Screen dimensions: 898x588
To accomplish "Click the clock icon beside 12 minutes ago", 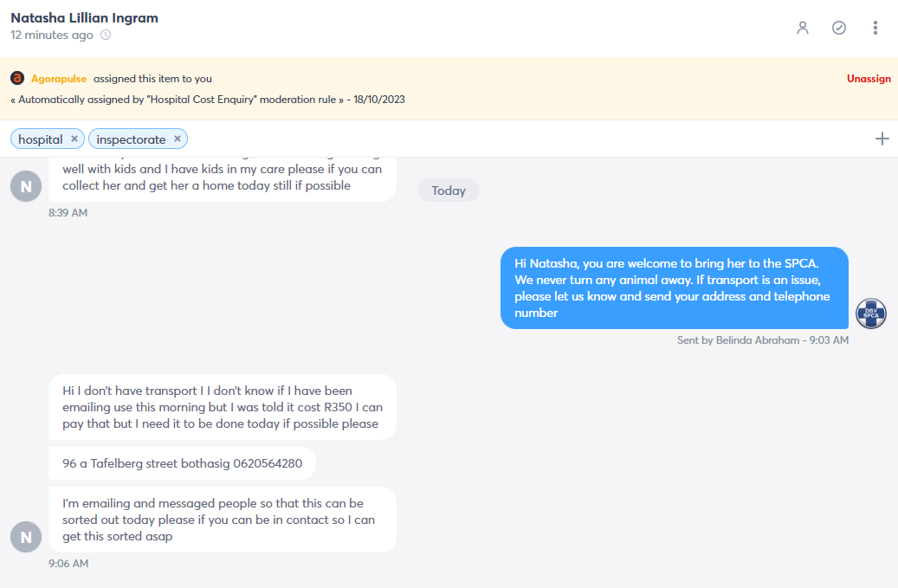I will tap(106, 35).
